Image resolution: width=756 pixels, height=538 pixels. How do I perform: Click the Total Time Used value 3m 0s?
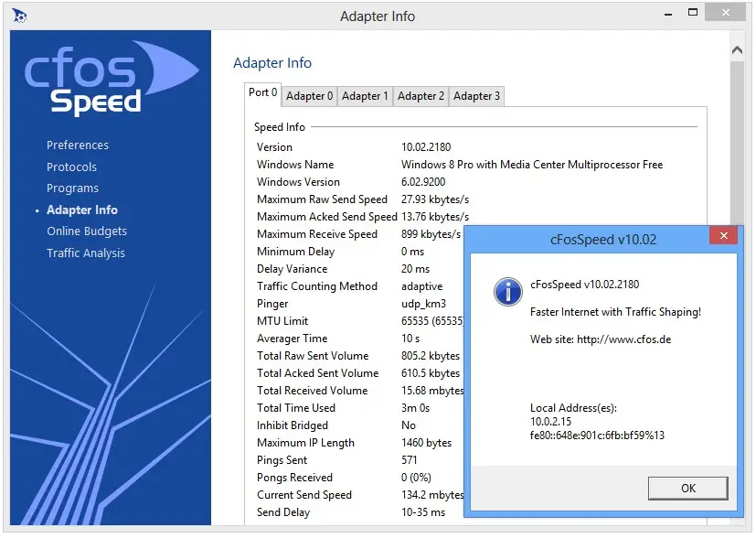coord(415,408)
